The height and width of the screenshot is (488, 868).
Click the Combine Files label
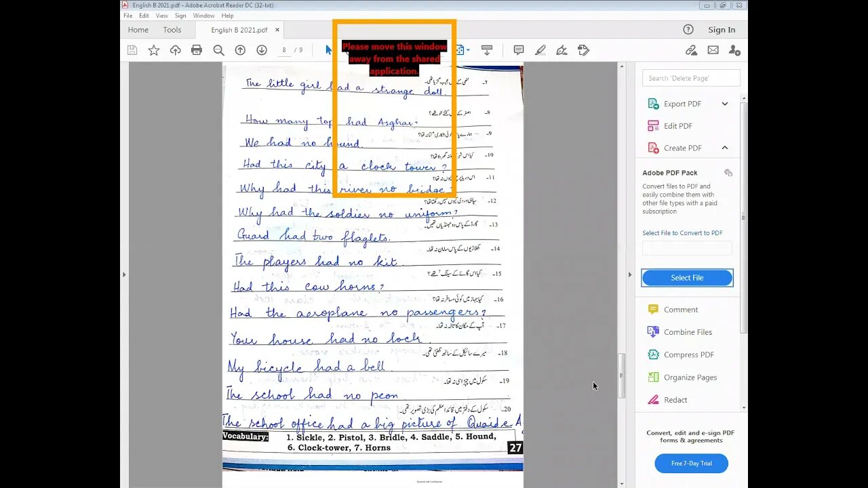(x=688, y=332)
